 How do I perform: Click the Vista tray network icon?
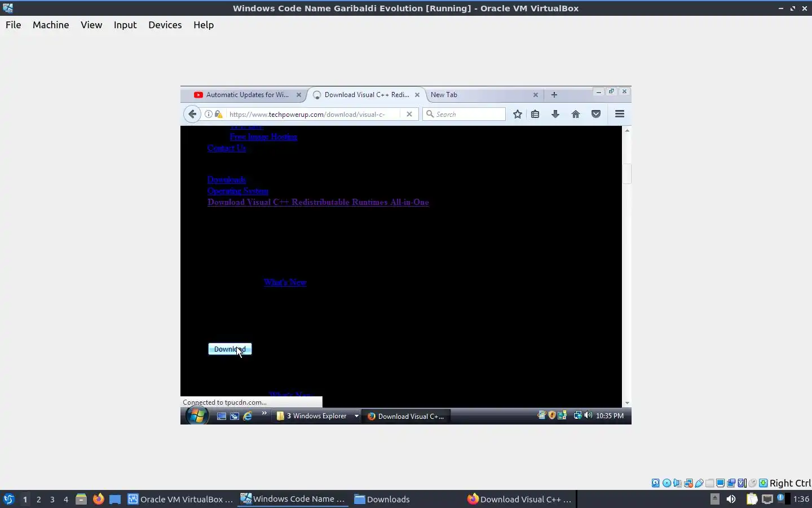577,415
